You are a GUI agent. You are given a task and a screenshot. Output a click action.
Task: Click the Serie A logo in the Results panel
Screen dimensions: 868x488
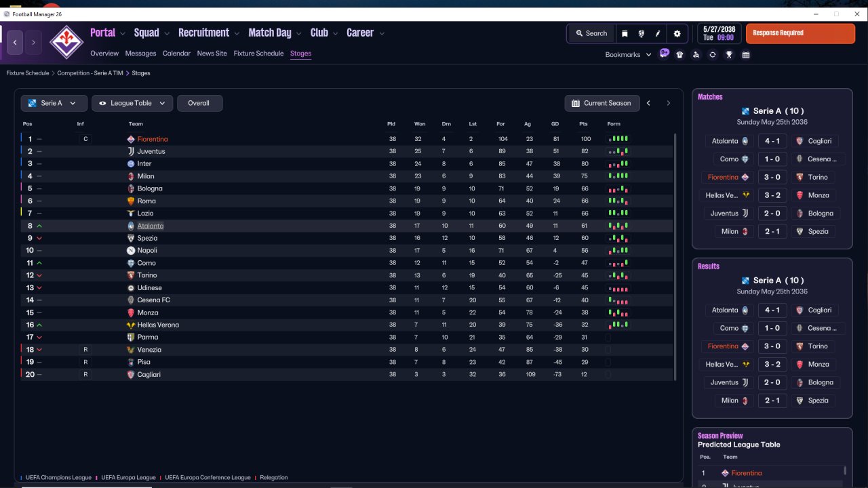pos(745,281)
